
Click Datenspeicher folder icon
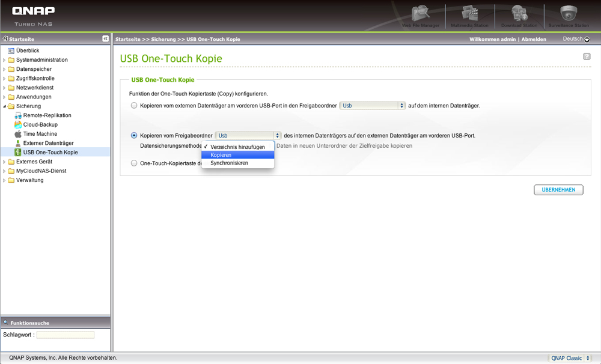11,69
